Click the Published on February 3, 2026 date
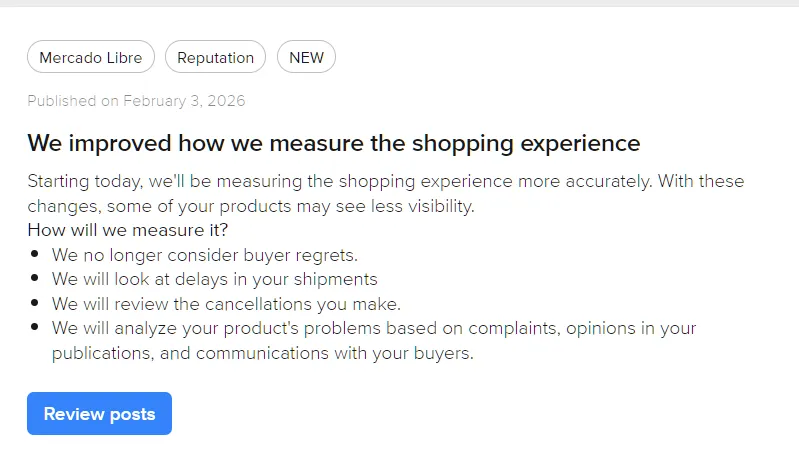The height and width of the screenshot is (460, 799). tap(136, 101)
